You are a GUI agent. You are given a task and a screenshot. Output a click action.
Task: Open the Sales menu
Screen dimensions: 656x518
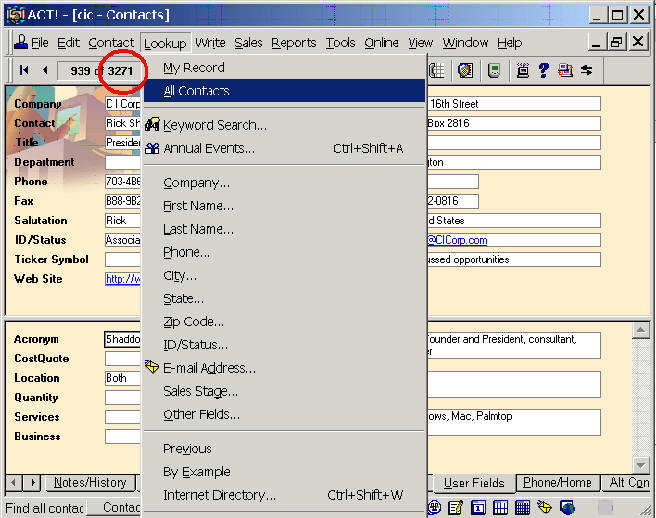click(248, 43)
